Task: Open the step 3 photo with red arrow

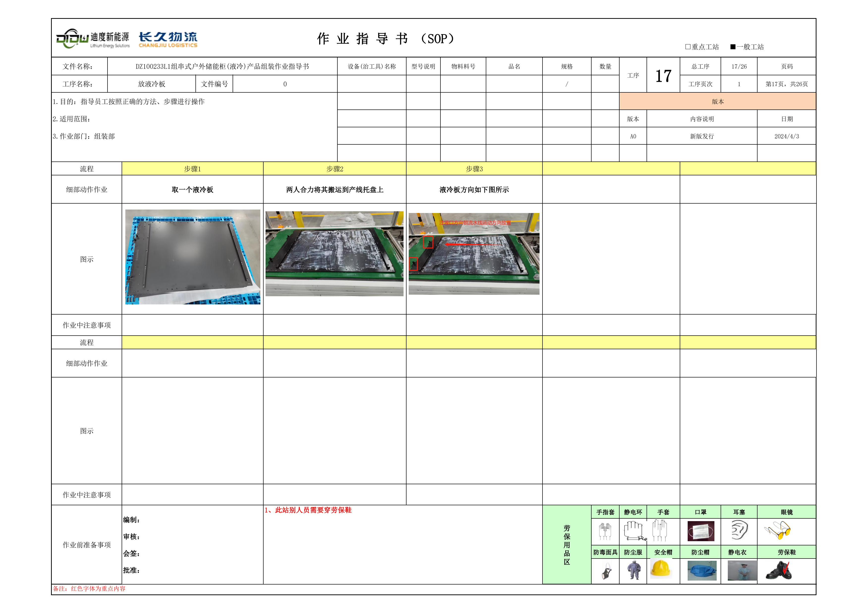Action: 474,254
